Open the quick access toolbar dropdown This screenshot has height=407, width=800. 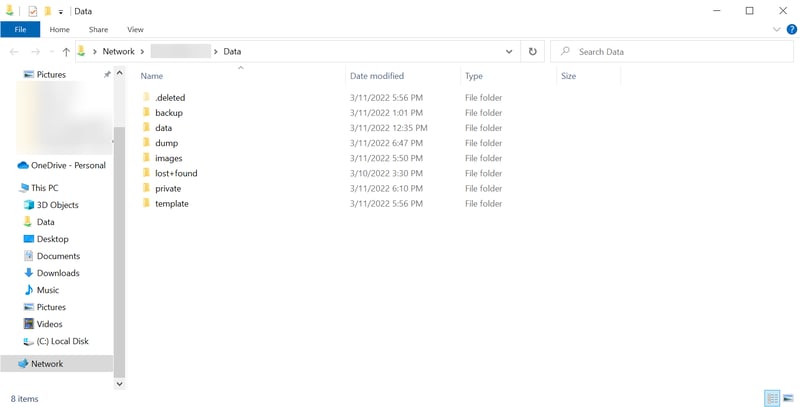[60, 12]
